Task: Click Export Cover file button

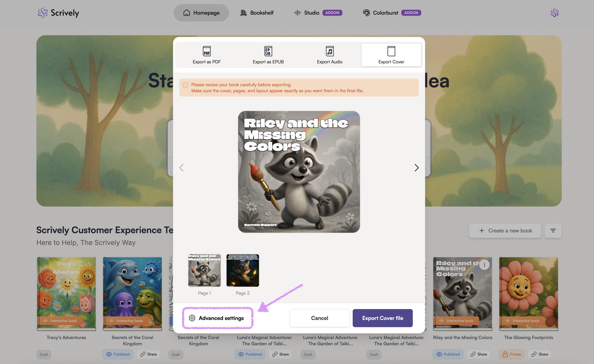Action: tap(382, 318)
